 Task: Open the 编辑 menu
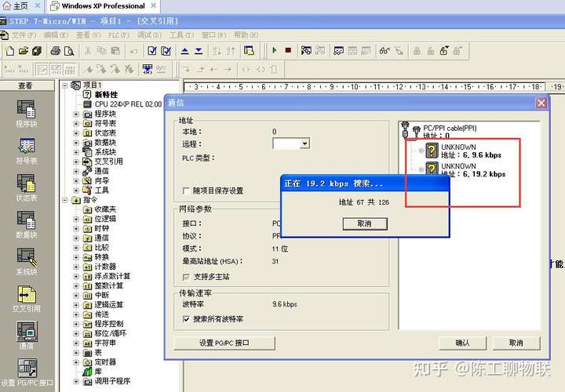coord(56,35)
